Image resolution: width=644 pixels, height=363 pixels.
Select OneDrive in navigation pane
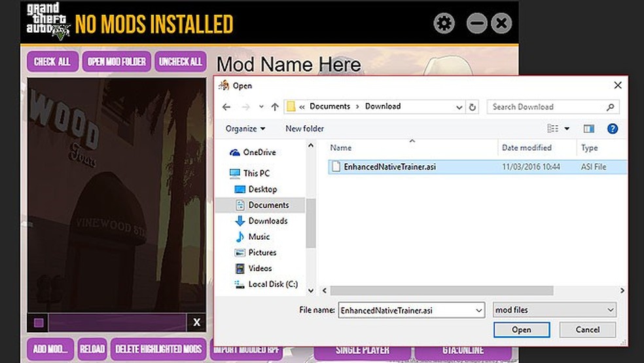259,152
